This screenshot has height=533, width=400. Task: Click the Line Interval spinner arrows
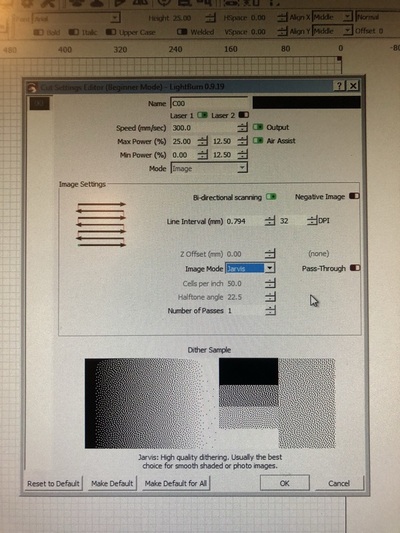269,221
